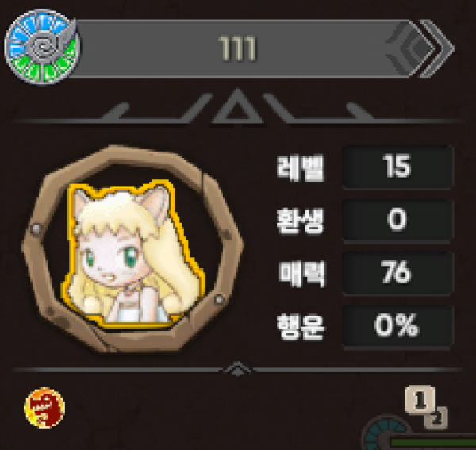This screenshot has width=476, height=450.
Task: Click the 매력 stat label
Action: (x=301, y=274)
